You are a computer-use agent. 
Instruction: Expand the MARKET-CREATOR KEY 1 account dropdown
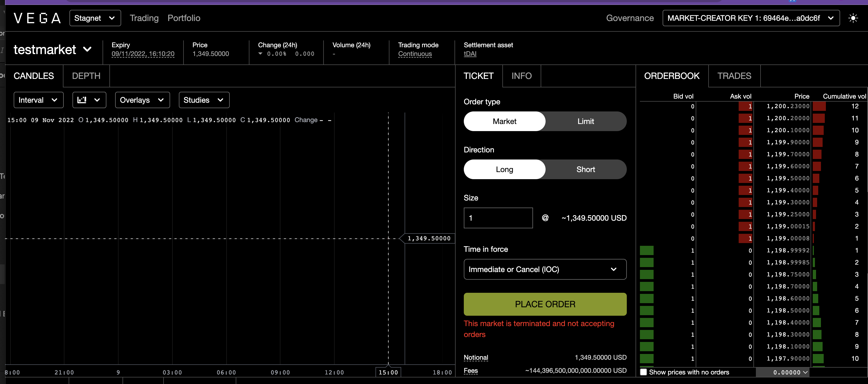click(x=751, y=18)
